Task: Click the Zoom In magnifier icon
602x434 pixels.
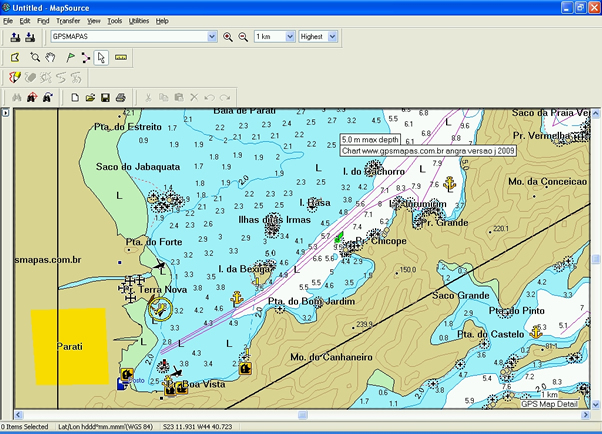Action: [228, 37]
